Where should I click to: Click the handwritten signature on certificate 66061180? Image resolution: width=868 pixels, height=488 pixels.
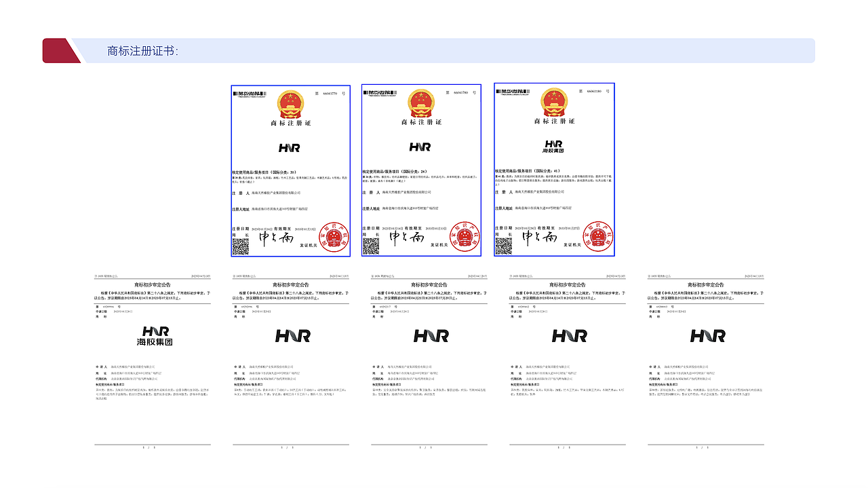(x=540, y=238)
